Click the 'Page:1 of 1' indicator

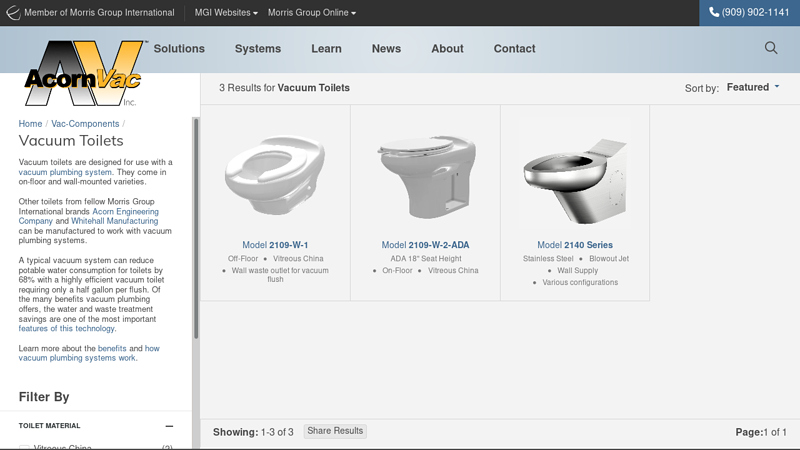click(761, 432)
